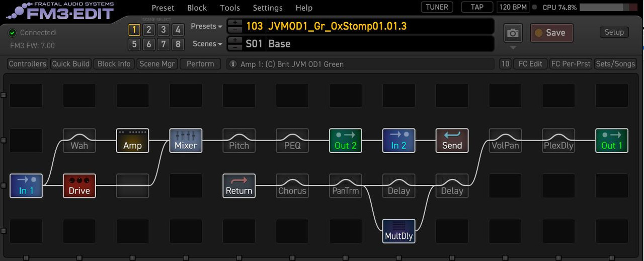Select the Drive block
Viewport: 644px width, 261px height.
pyautogui.click(x=79, y=186)
